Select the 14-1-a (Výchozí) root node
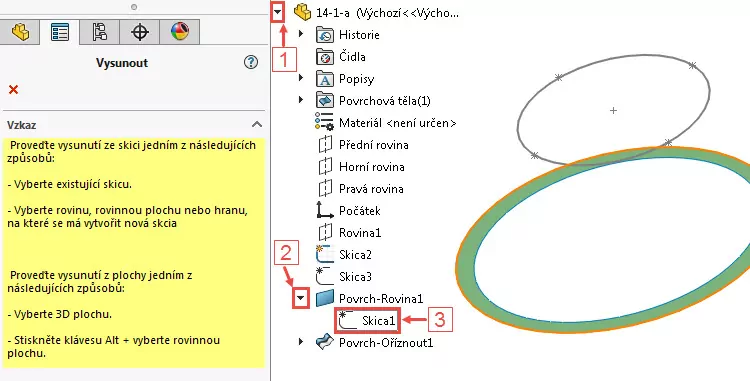The width and height of the screenshot is (750, 381). point(387,13)
